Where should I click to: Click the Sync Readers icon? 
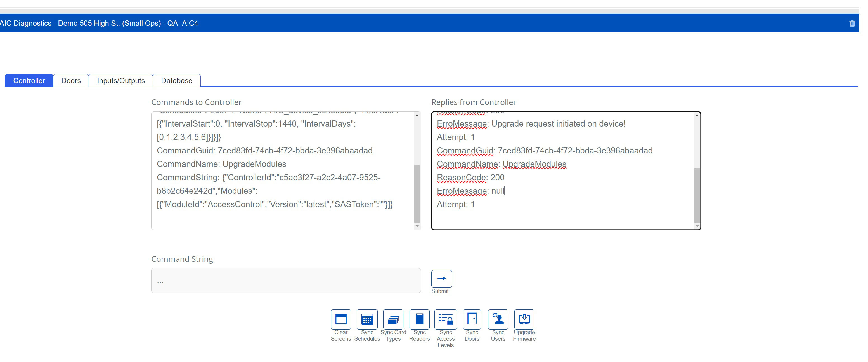[x=419, y=319]
